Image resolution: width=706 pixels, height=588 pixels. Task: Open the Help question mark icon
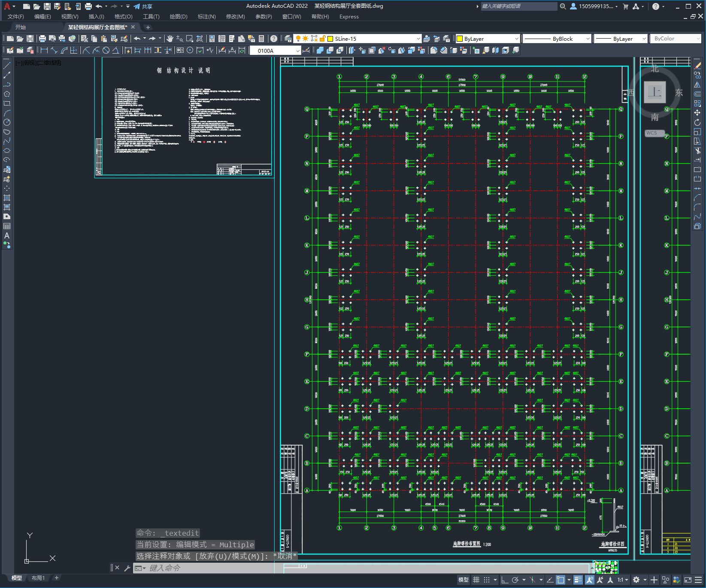coord(274,39)
